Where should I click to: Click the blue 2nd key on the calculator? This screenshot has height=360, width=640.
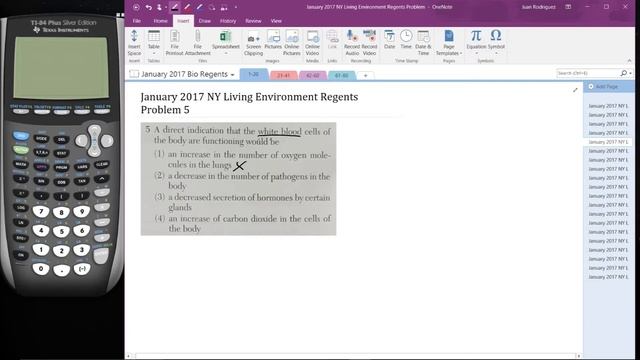point(21,136)
